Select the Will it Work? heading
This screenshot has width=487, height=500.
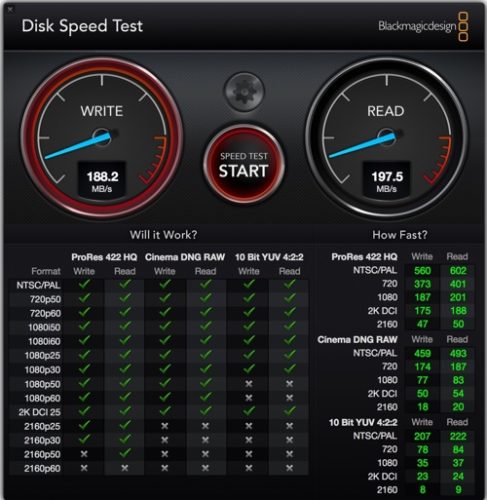click(163, 235)
